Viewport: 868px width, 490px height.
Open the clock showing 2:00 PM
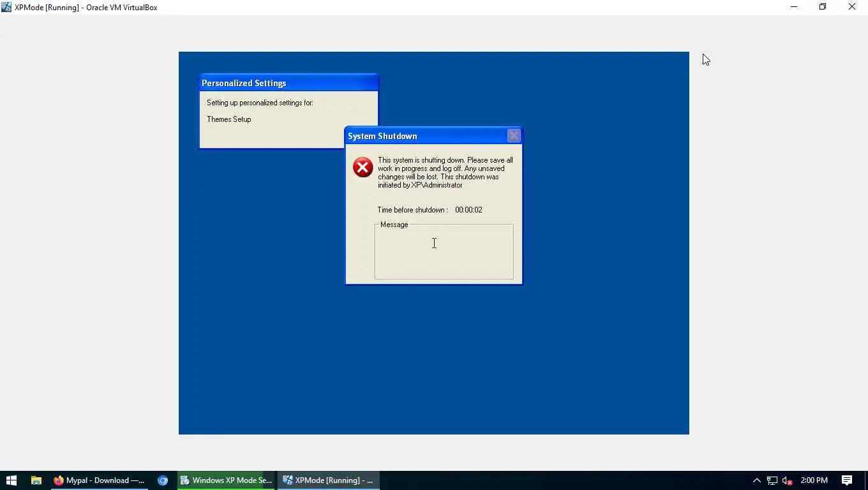814,480
